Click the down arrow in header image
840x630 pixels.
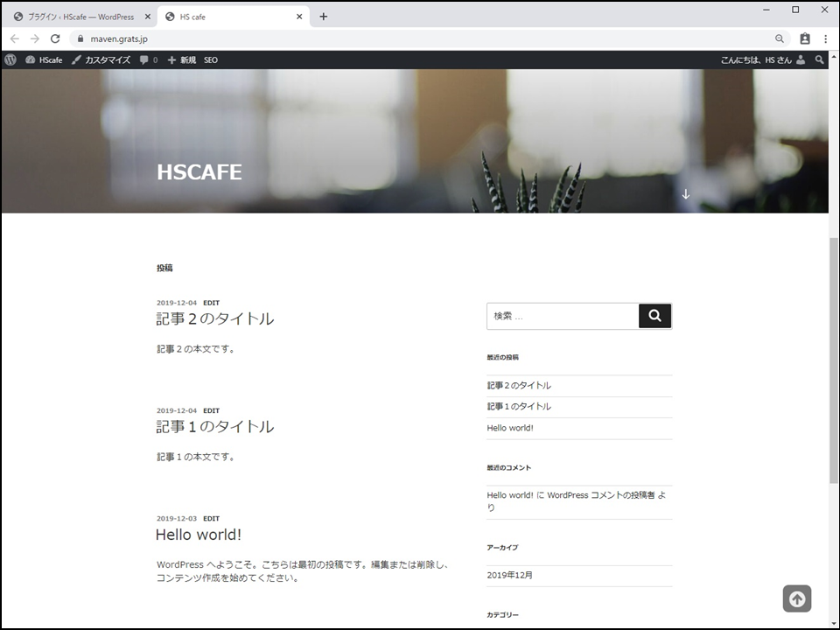686,194
